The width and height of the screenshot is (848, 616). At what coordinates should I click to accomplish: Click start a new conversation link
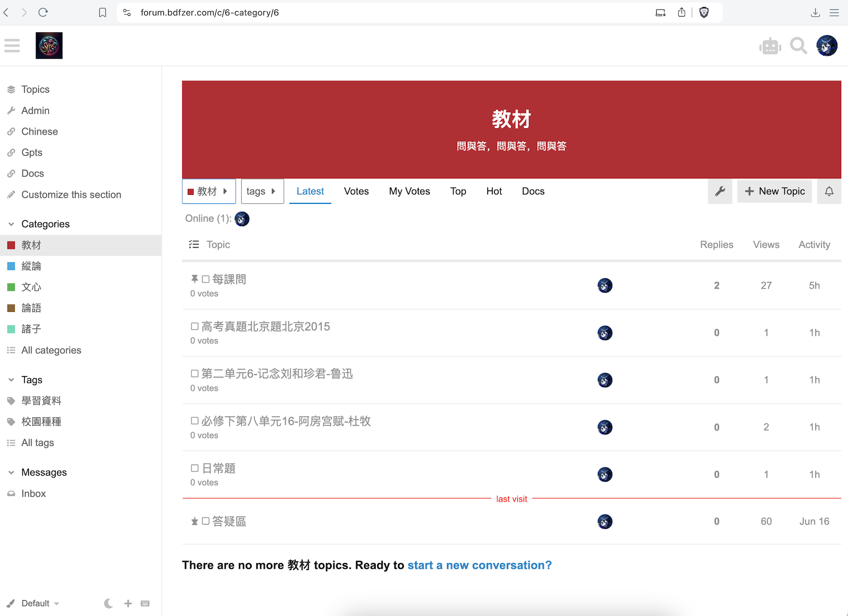479,565
